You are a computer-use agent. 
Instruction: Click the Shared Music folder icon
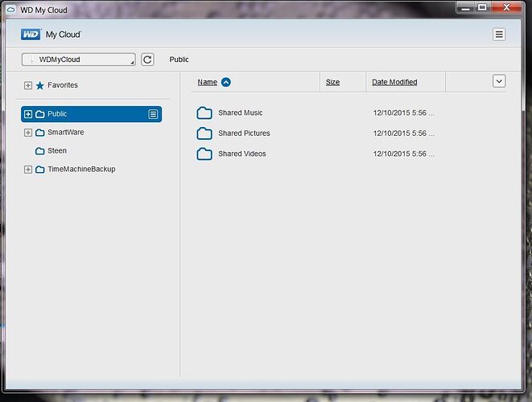pos(204,113)
